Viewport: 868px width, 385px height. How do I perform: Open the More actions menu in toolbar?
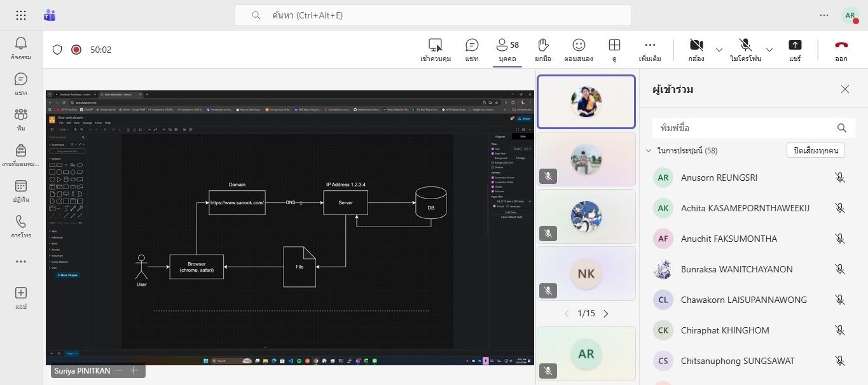(x=650, y=45)
